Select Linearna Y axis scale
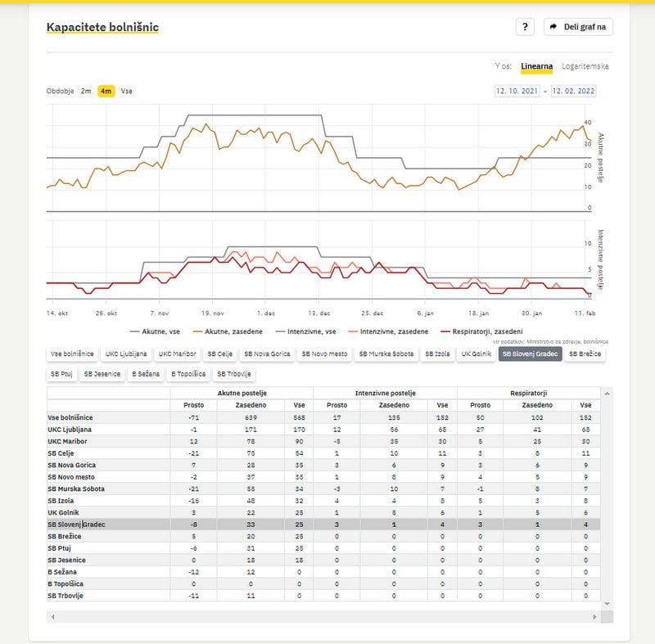 [537, 66]
